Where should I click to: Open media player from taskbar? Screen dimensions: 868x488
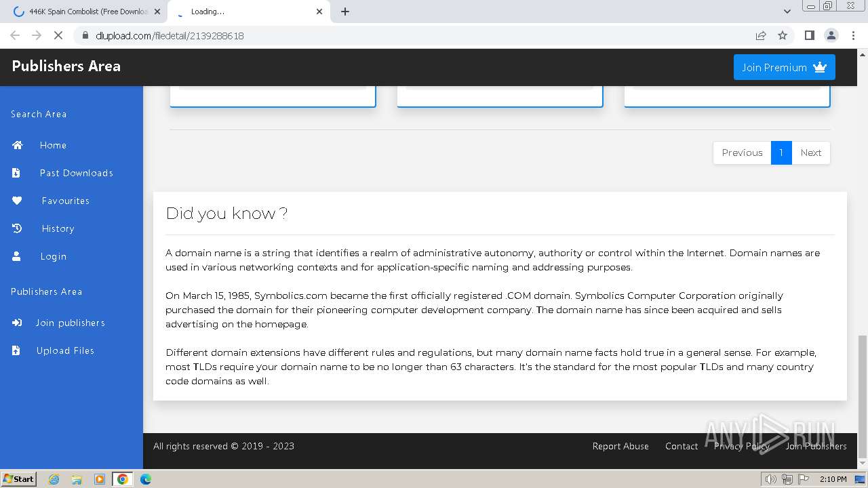[100, 479]
